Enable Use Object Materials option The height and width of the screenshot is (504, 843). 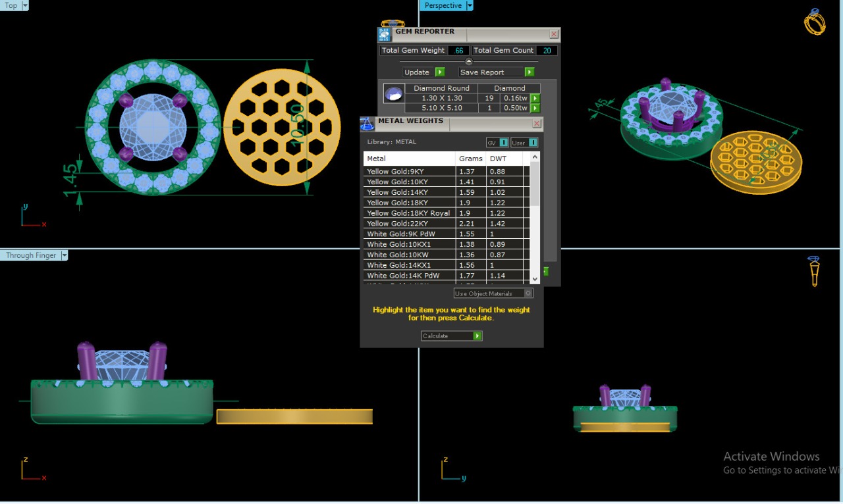[x=528, y=293]
